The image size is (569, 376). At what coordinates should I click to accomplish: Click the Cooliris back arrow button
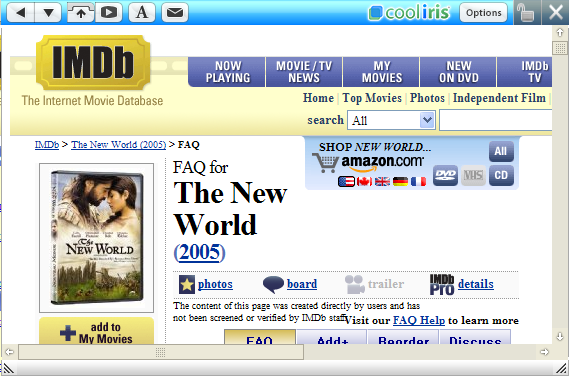click(21, 13)
